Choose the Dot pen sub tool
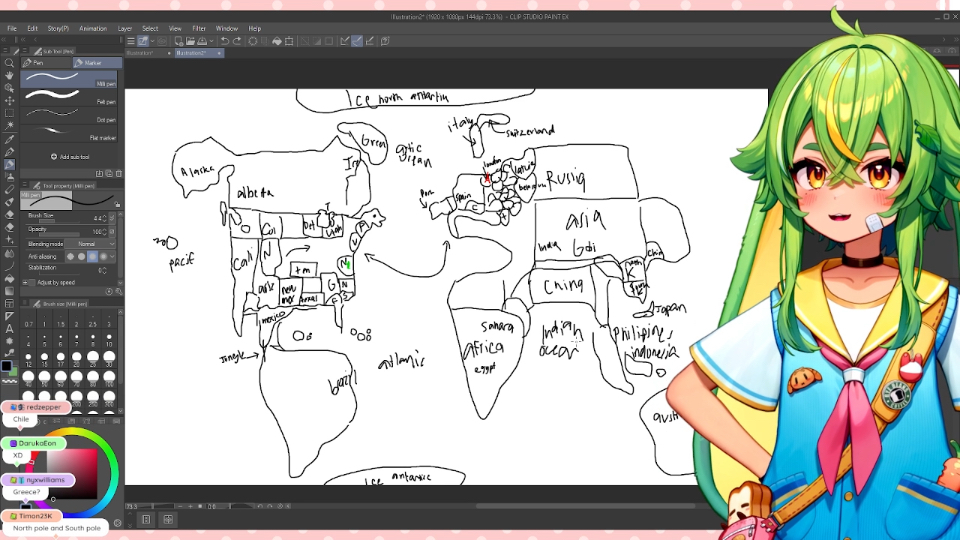The width and height of the screenshot is (960, 540). point(69,114)
